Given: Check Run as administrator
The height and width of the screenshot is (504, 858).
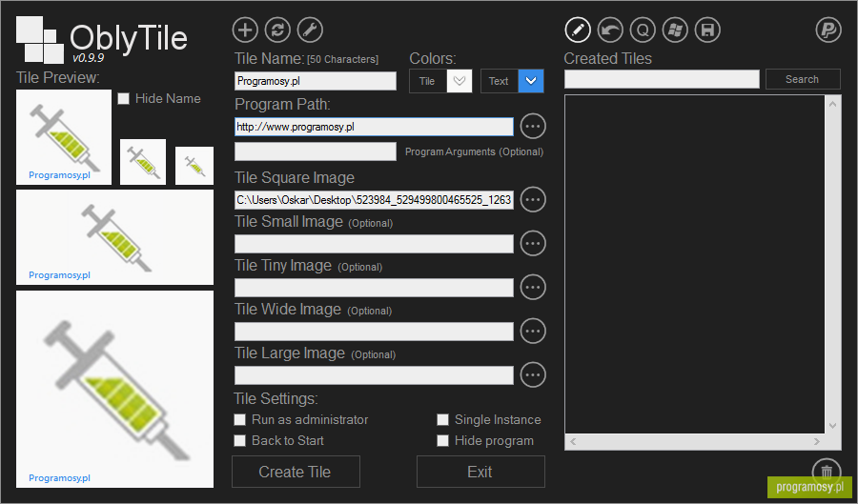Looking at the screenshot, I should pos(239,419).
